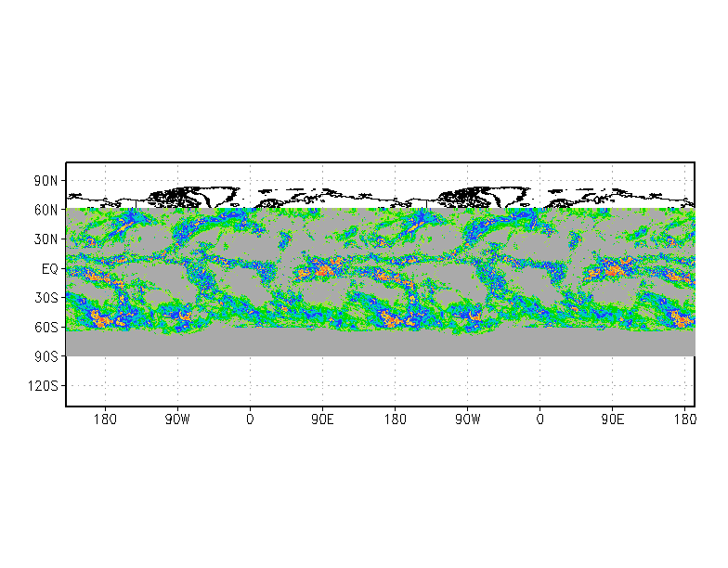Screen dimensions: 728x568
Task: Select the 60N latitude axis label
Action: [x=46, y=210]
